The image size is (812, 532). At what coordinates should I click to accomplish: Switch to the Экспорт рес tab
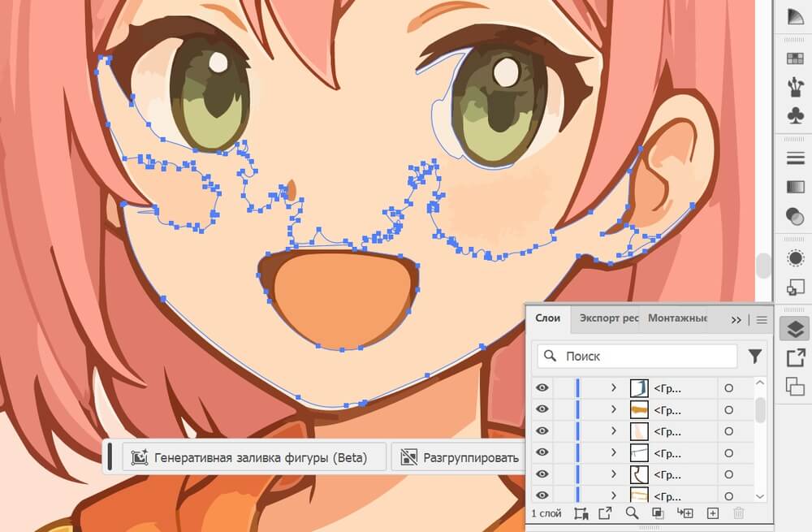point(608,318)
